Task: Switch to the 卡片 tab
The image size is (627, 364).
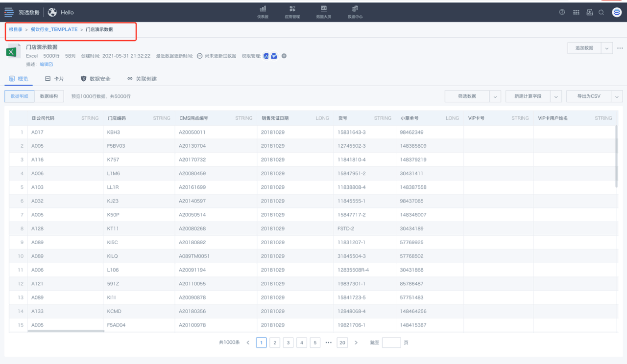Action: click(54, 79)
